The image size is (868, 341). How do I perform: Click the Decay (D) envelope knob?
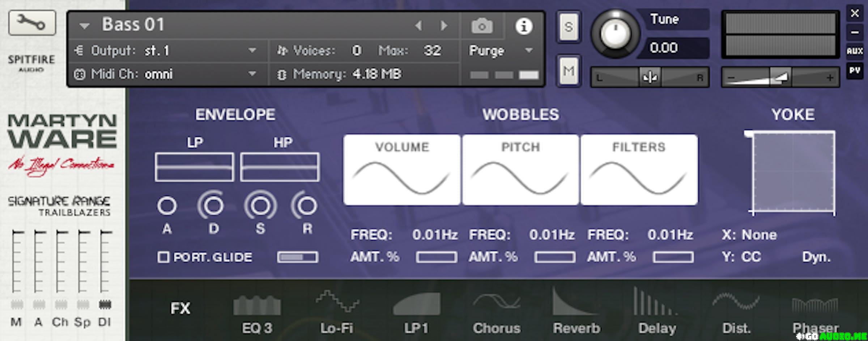pos(213,206)
